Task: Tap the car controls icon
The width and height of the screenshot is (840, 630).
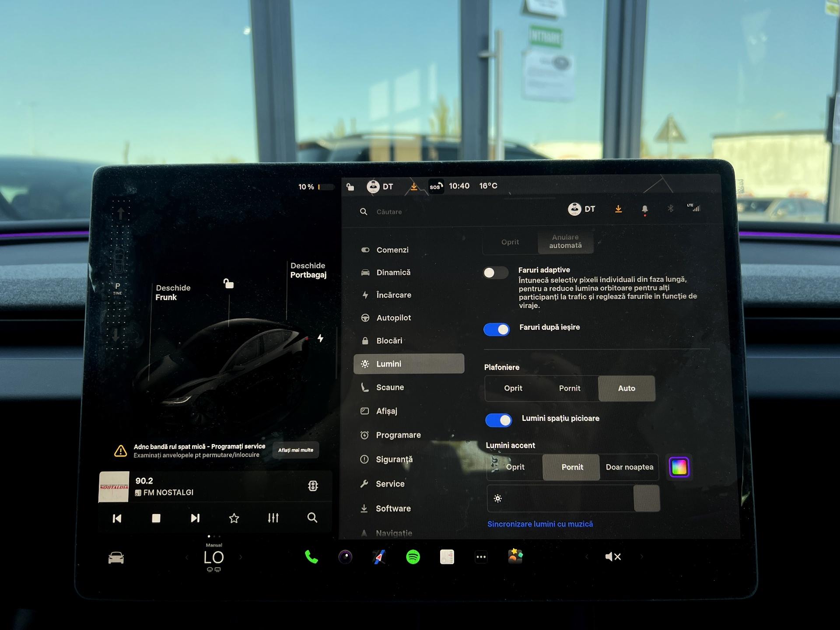Action: [x=116, y=558]
